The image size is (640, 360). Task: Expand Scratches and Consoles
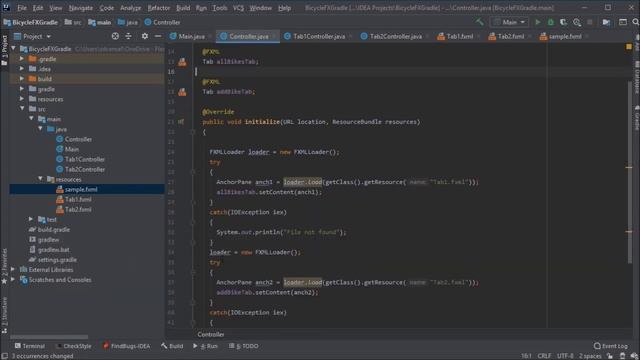pos(13,280)
